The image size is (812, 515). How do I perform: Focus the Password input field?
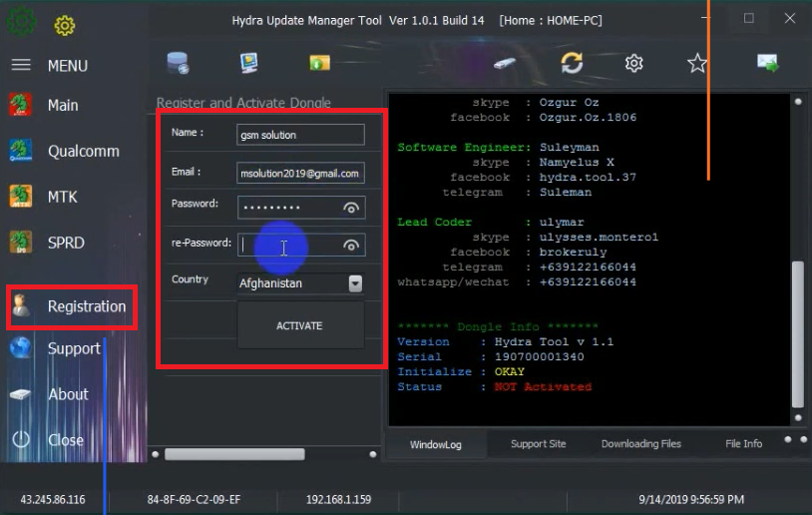pos(301,208)
